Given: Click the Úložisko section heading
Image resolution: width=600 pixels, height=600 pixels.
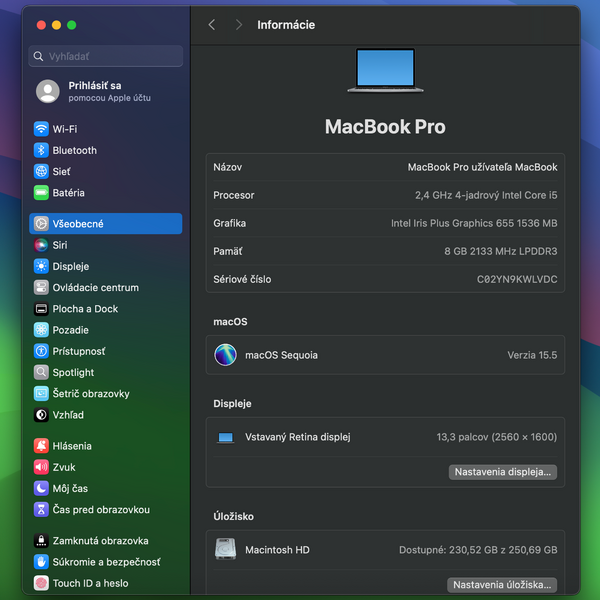Looking at the screenshot, I should (233, 517).
